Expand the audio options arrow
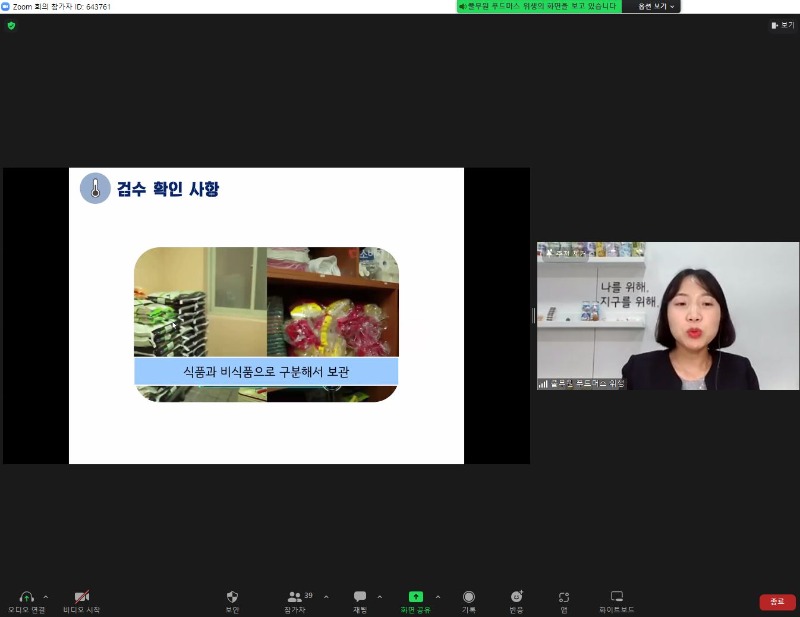 pyautogui.click(x=45, y=597)
